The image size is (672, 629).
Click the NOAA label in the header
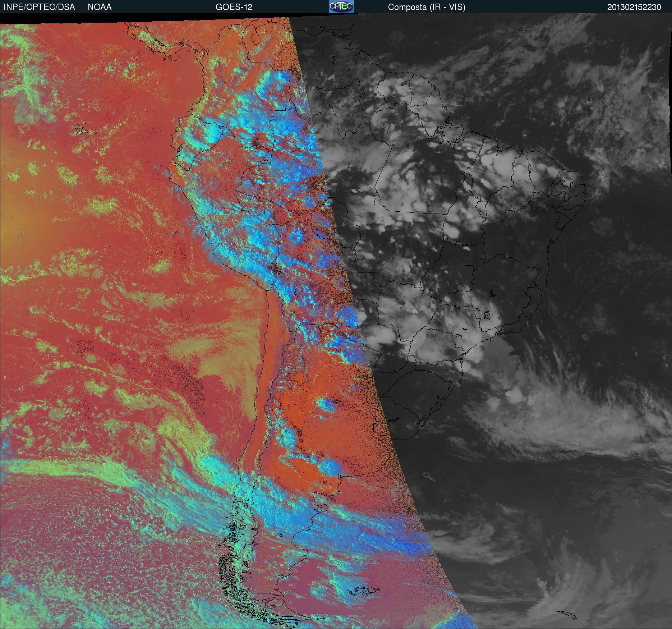[100, 7]
